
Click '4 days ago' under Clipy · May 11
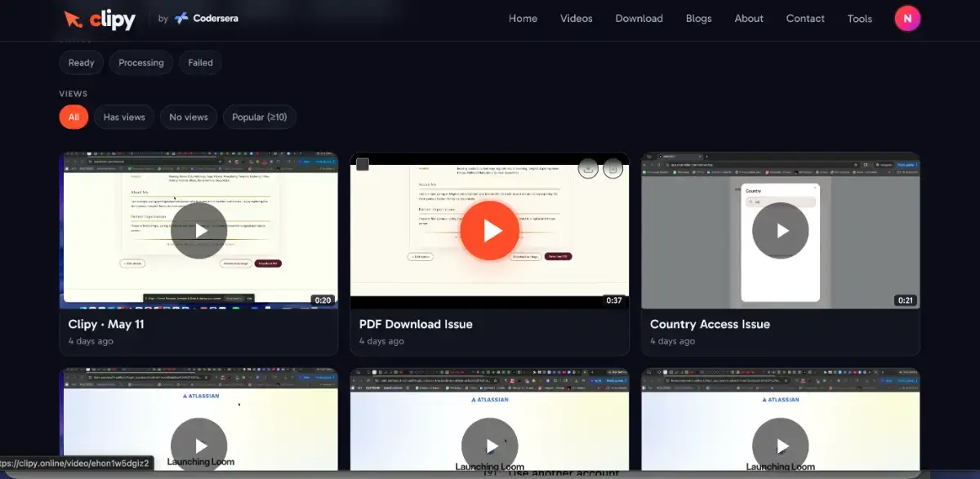(91, 341)
